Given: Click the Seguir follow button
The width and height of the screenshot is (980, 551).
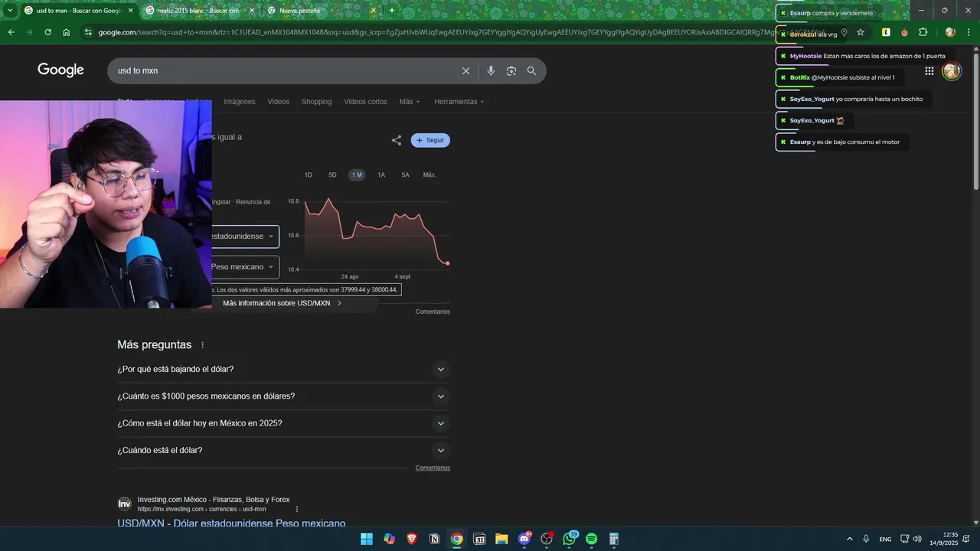Looking at the screenshot, I should pyautogui.click(x=430, y=140).
